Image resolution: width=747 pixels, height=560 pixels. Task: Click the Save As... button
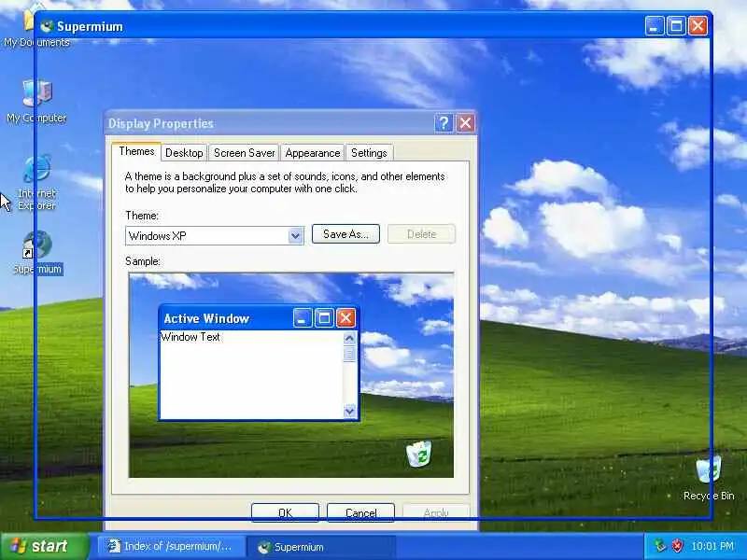click(x=345, y=234)
